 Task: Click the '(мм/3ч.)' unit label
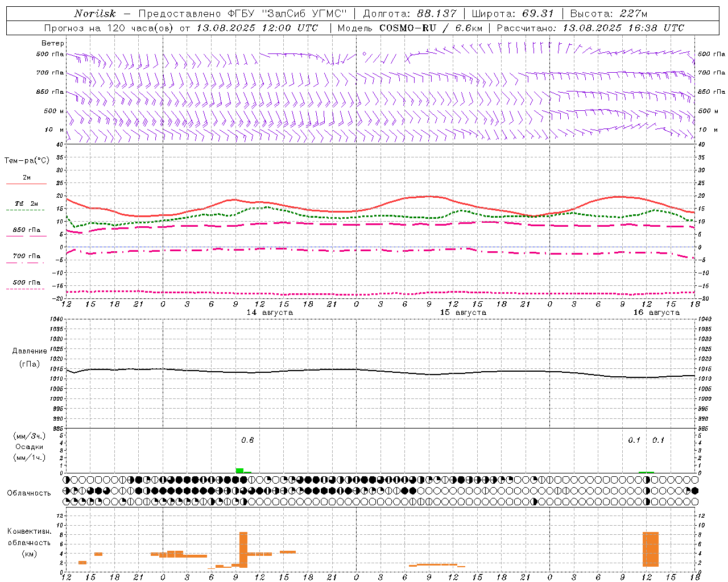[x=30, y=436]
